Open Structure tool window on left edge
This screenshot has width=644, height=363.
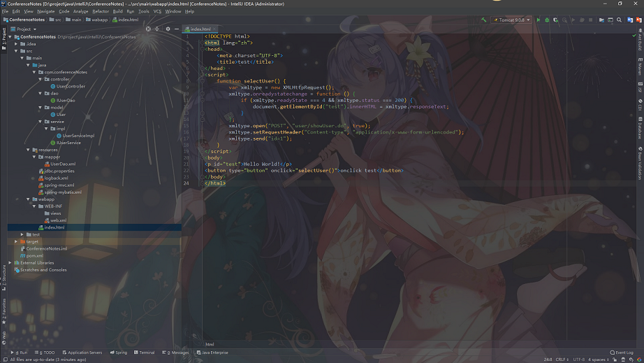pyautogui.click(x=3, y=278)
